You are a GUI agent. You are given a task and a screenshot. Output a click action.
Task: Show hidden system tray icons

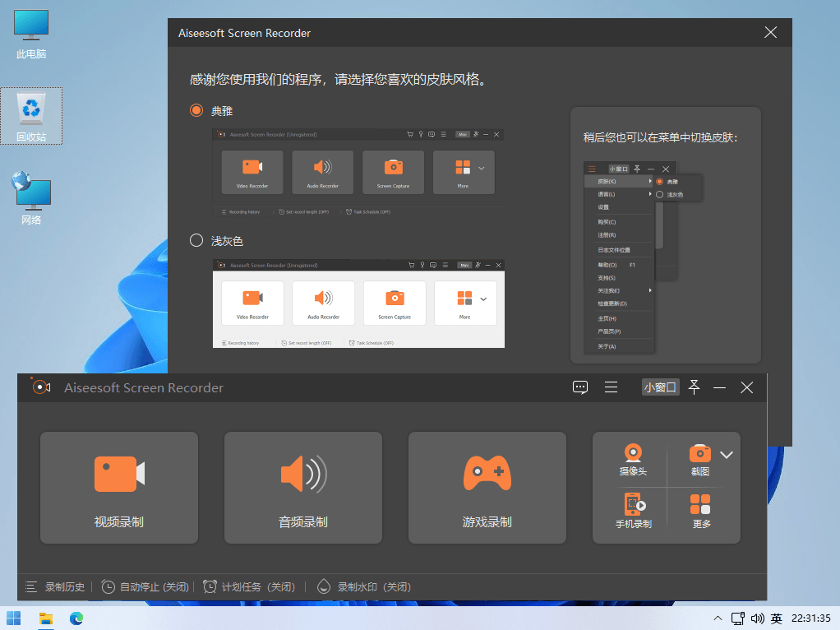[x=718, y=618]
